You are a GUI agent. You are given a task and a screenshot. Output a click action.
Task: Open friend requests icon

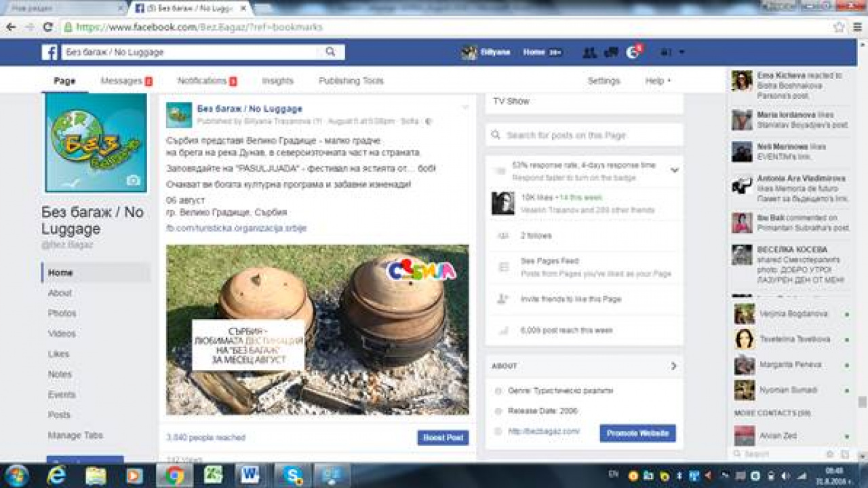[590, 52]
